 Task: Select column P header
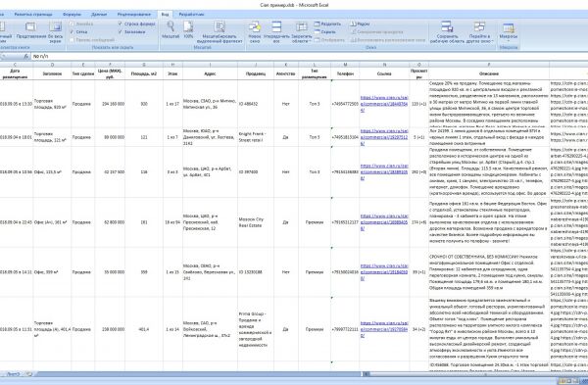[x=489, y=65]
